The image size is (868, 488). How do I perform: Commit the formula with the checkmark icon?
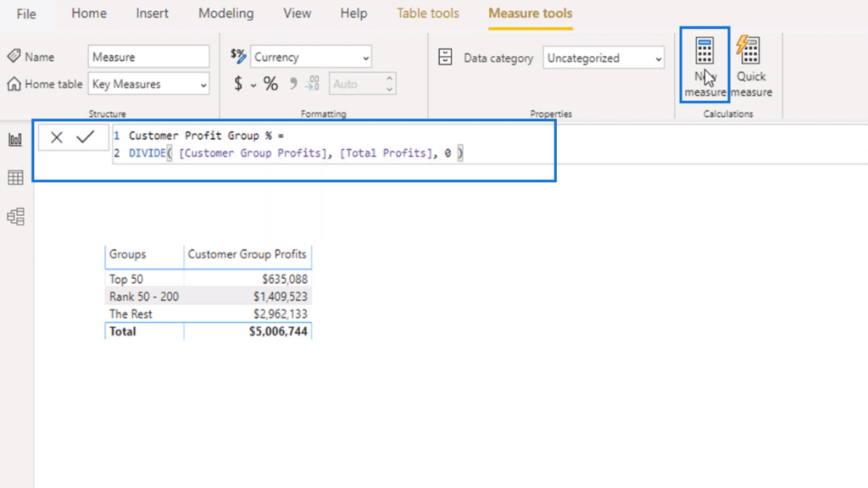(86, 136)
